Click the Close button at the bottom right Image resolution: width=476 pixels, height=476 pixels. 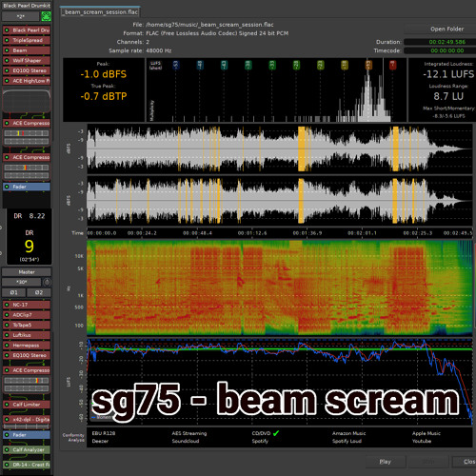coord(464,462)
